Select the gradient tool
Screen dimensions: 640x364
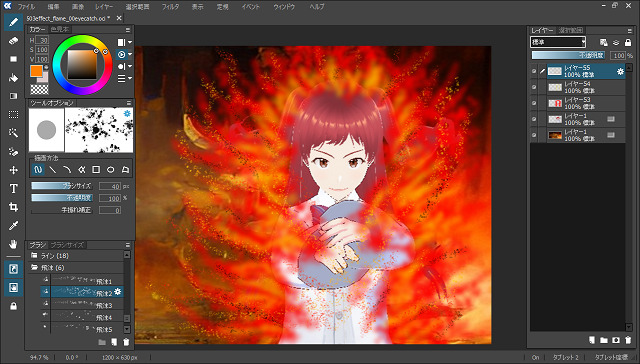click(13, 96)
